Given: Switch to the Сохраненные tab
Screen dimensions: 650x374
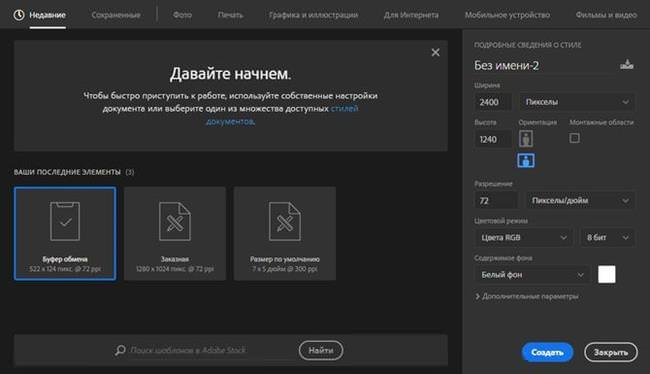Looking at the screenshot, I should click(116, 15).
